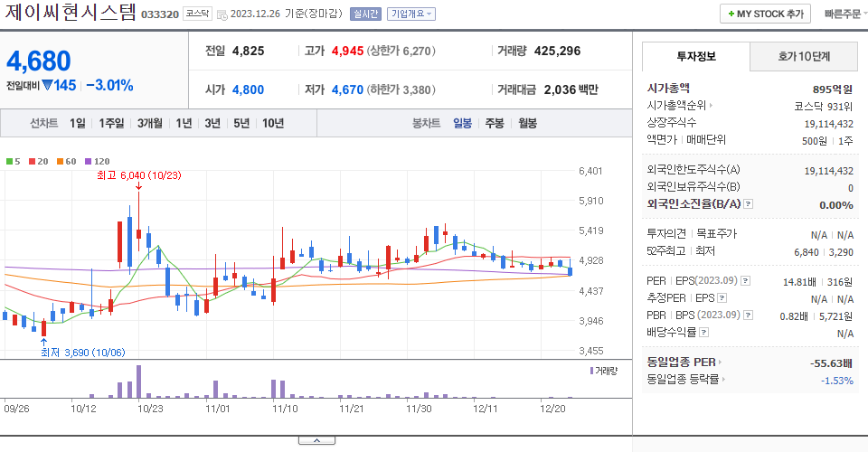Click the purple 120-day moving average legend square
Screen dimensions: 868x452
pos(88,162)
